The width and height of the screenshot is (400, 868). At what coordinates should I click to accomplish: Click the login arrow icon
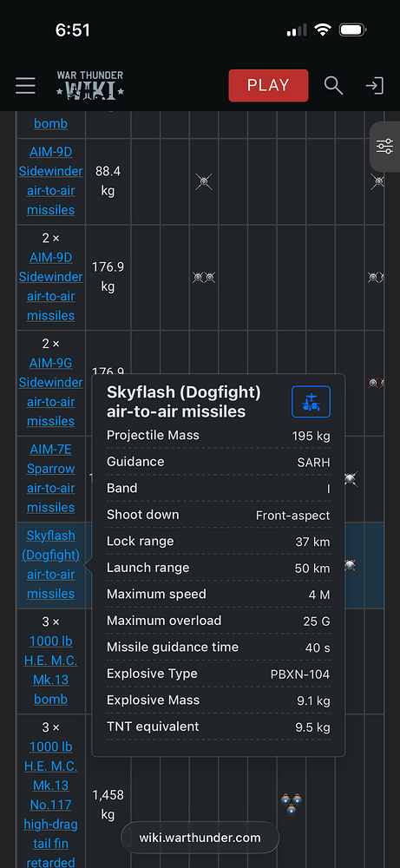pos(375,86)
